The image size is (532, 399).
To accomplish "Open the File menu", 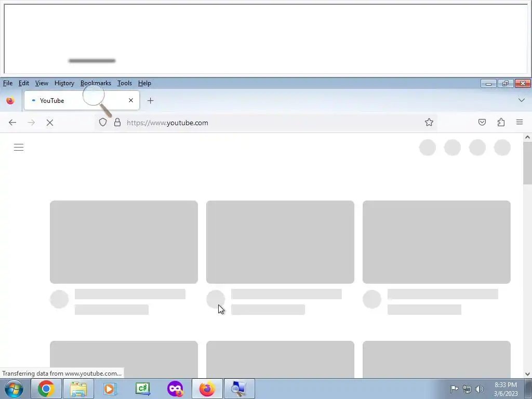I will click(x=8, y=83).
